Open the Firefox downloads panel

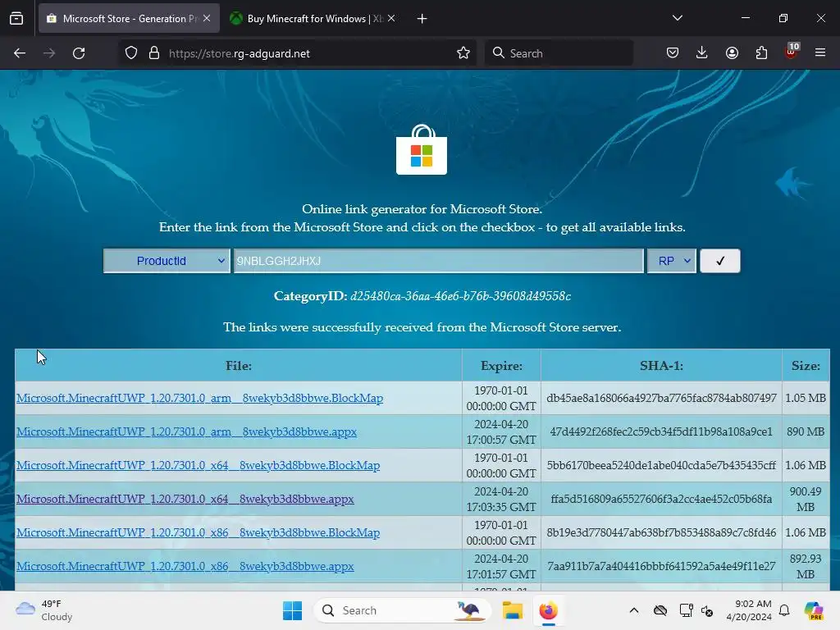tap(702, 53)
